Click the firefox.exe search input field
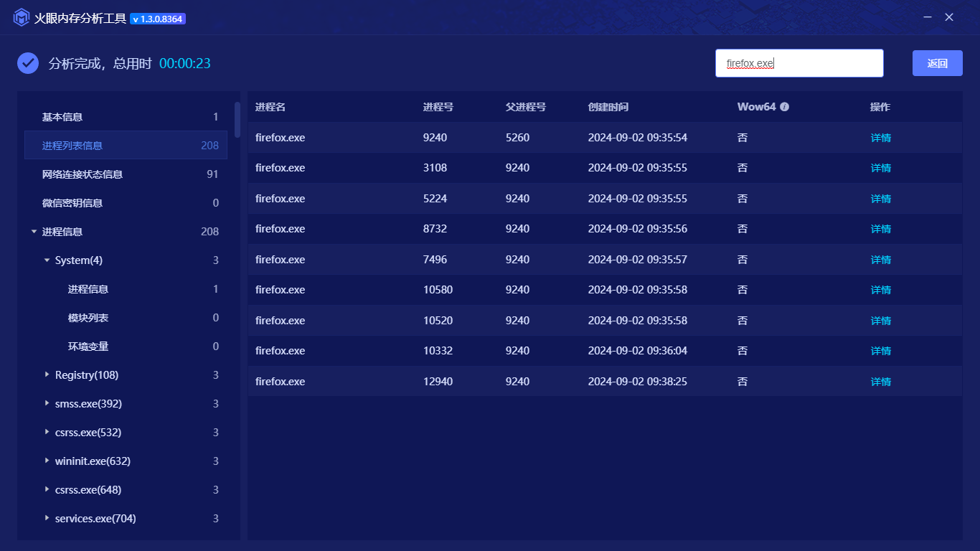This screenshot has height=551, width=980. pyautogui.click(x=798, y=63)
